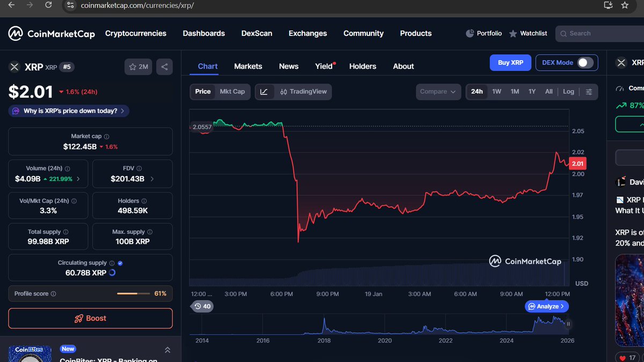
Task: Expand Volume (24h) details arrow
Action: pyautogui.click(x=78, y=179)
